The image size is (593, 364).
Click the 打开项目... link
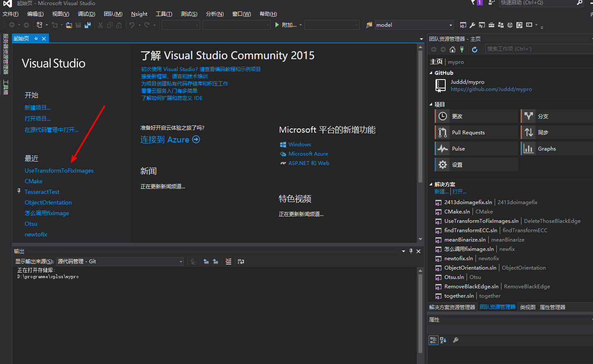click(x=37, y=119)
